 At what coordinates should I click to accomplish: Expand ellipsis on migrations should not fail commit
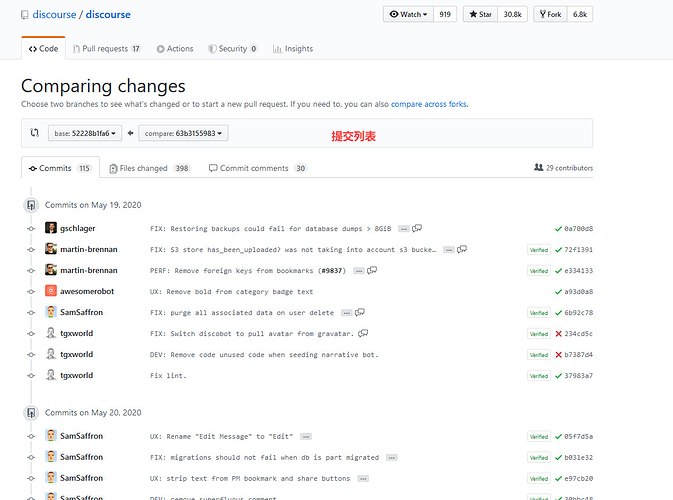click(x=391, y=458)
